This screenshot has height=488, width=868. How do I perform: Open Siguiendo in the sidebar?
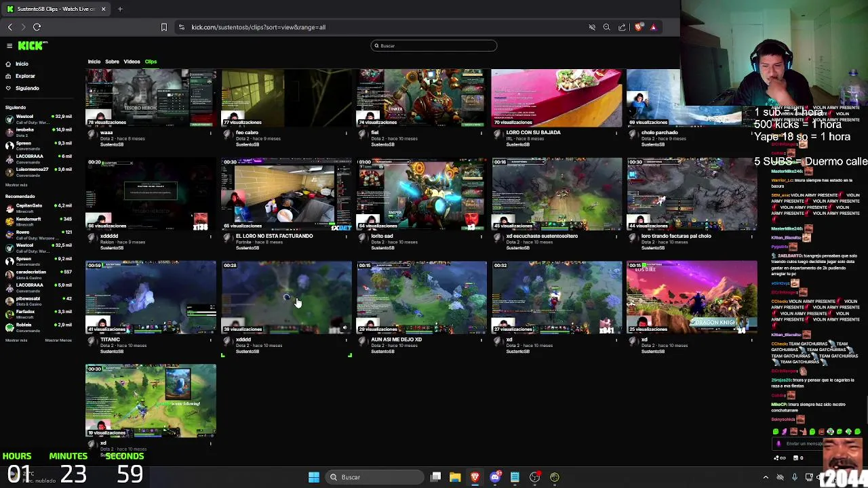click(x=27, y=88)
